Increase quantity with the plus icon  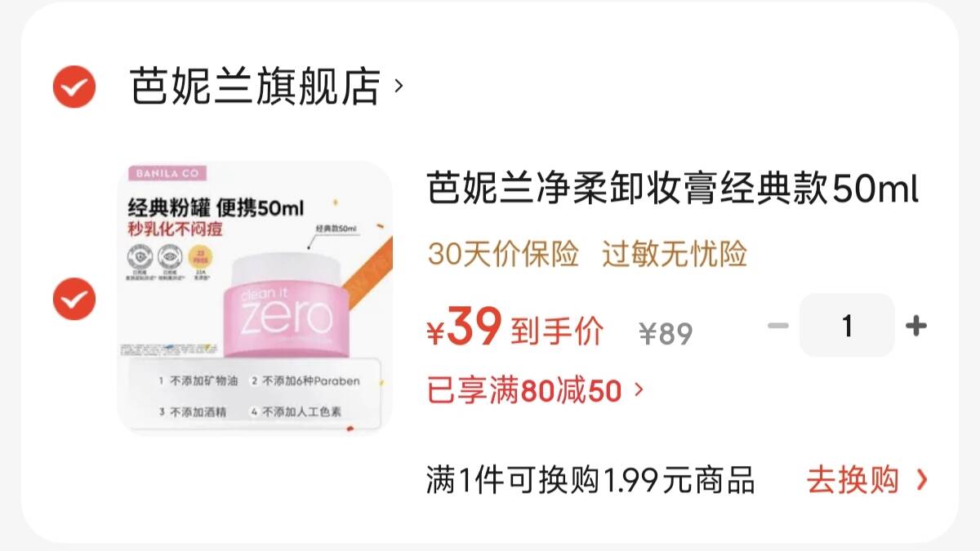click(916, 326)
